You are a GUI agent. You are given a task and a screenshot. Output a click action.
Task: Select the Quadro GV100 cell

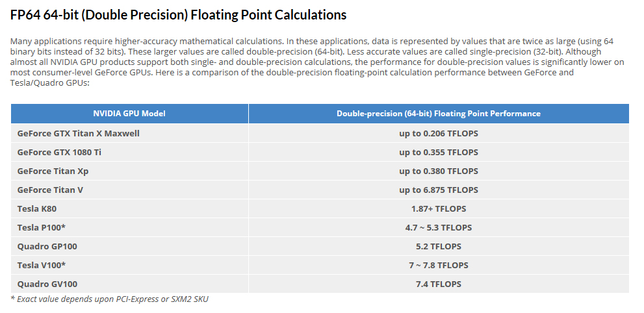(47, 284)
